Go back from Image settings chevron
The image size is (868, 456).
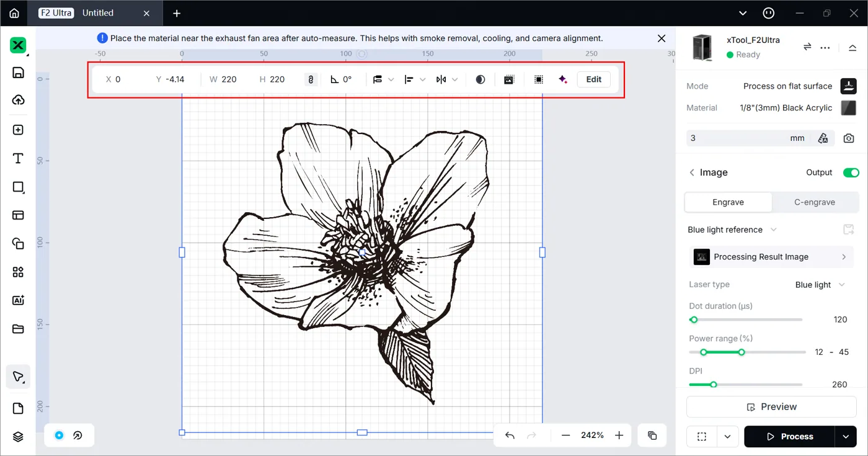click(692, 172)
